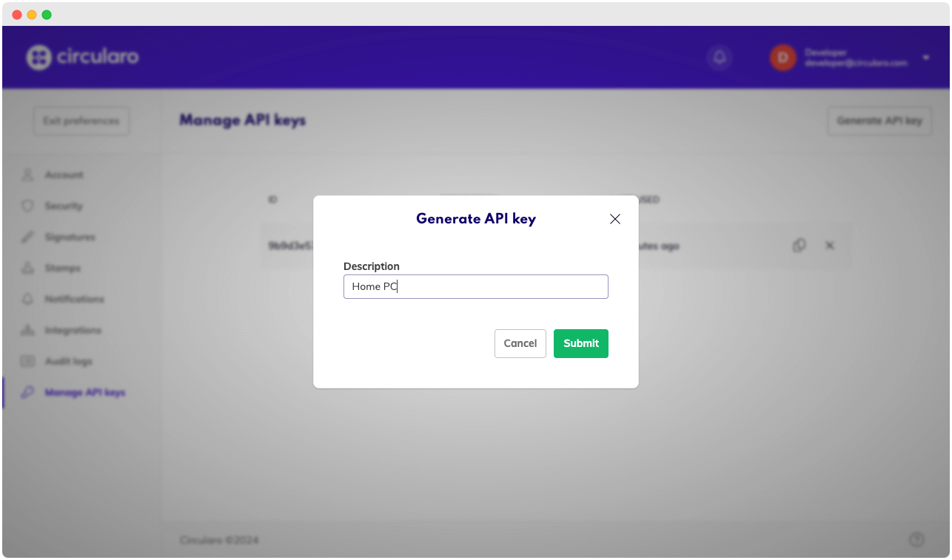This screenshot has width=952, height=560.
Task: Expand the user profile dropdown chevron
Action: coord(925,57)
